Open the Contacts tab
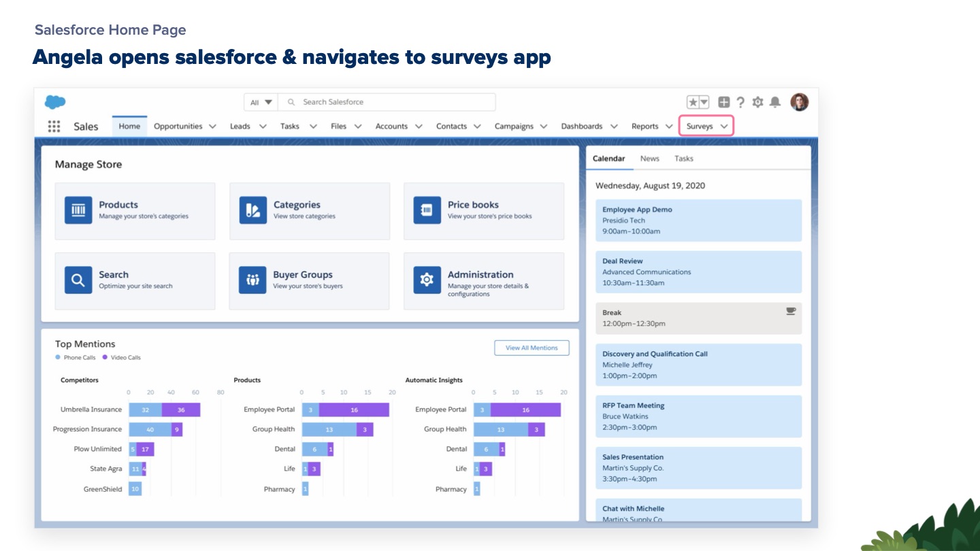980x551 pixels. [451, 127]
